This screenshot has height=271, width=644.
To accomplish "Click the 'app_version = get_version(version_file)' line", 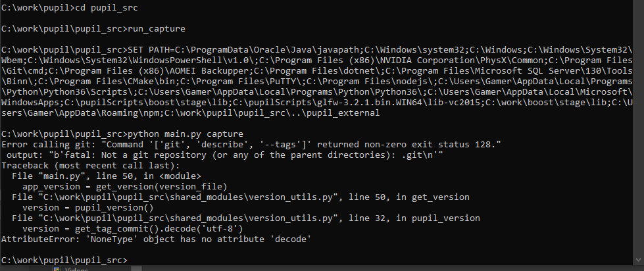I will click(x=125, y=187).
